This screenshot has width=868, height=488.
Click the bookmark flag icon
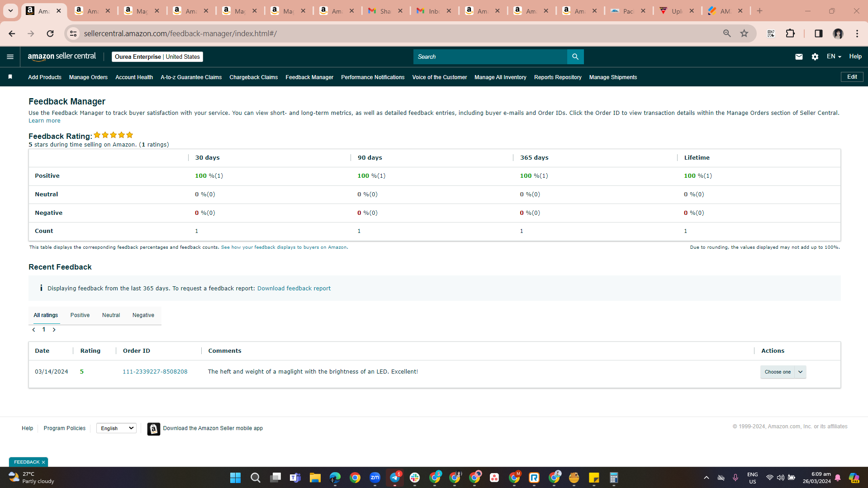[10, 77]
